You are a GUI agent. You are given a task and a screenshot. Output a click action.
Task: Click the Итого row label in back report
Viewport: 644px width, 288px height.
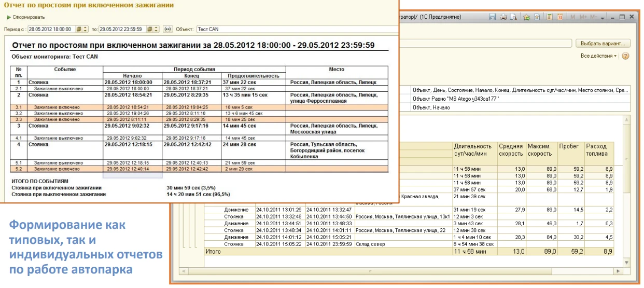(213, 251)
